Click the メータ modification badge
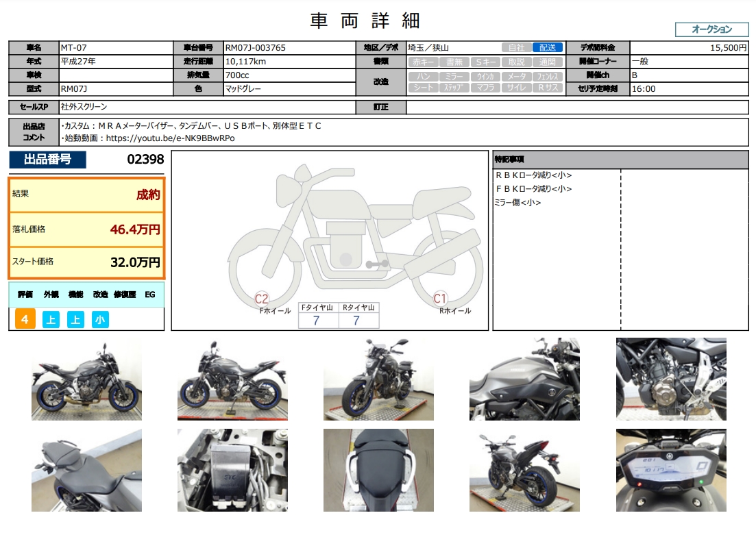 (516, 76)
